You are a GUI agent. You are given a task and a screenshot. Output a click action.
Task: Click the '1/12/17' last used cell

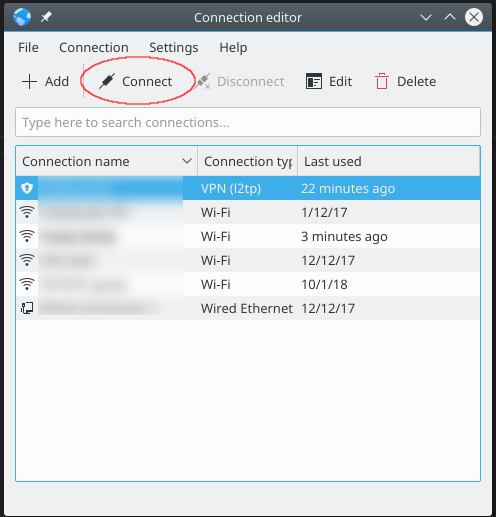coord(324,212)
